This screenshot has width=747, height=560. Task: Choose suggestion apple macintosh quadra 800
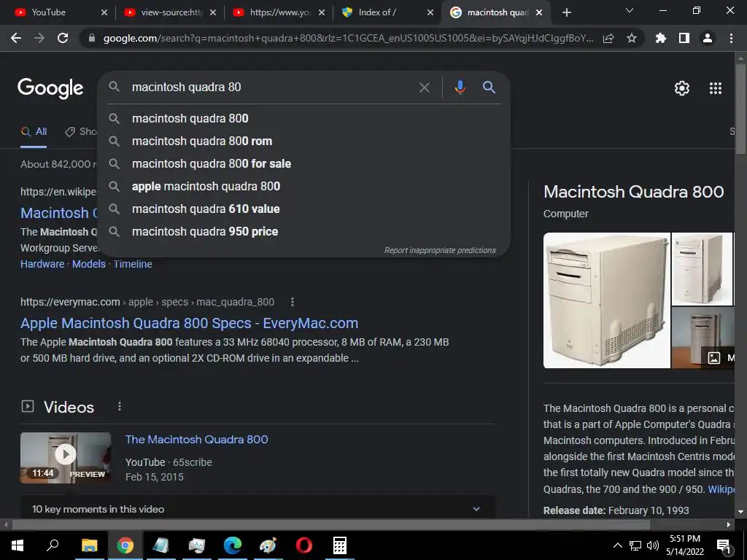click(303, 186)
